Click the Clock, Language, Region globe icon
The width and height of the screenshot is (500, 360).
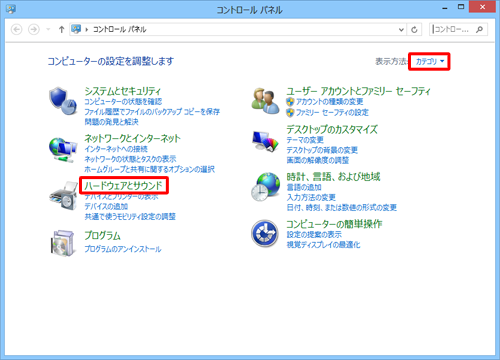(265, 187)
